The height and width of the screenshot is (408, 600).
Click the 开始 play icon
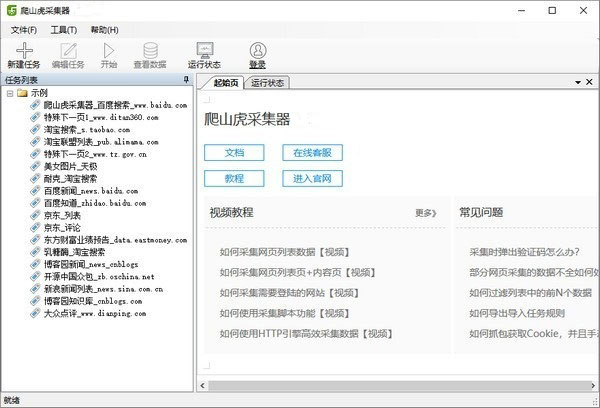[109, 51]
